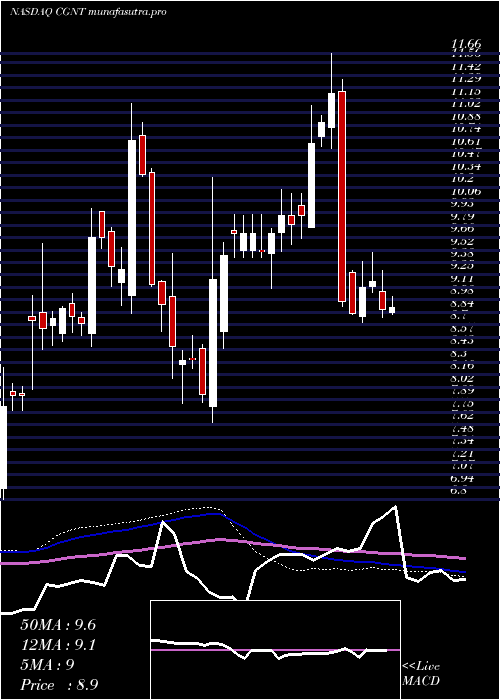Click the <<Live MACD label

click(x=421, y=674)
